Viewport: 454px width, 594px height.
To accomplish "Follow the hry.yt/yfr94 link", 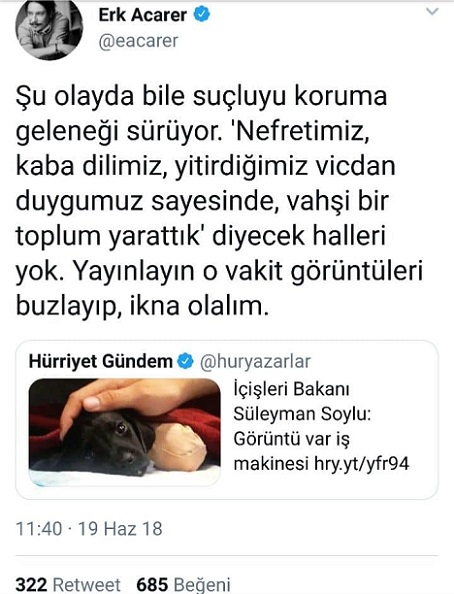I will pyautogui.click(x=362, y=463).
